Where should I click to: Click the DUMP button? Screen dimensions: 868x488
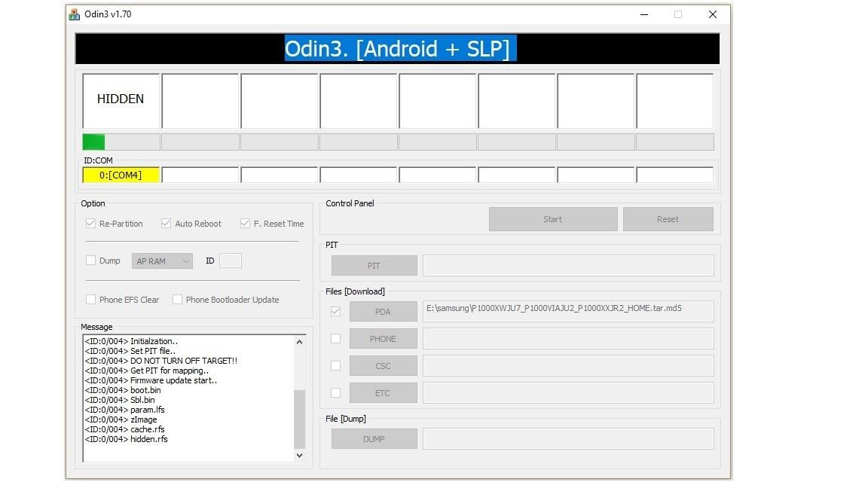click(x=374, y=439)
